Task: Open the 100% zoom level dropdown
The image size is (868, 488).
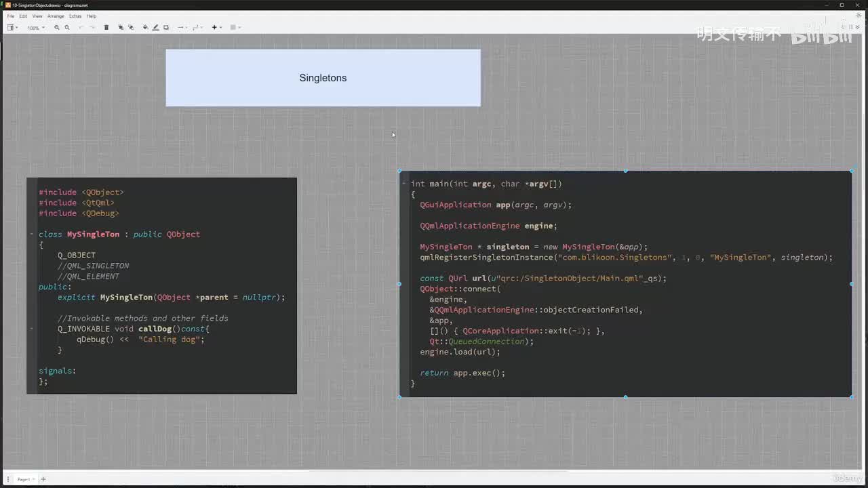Action: click(36, 28)
